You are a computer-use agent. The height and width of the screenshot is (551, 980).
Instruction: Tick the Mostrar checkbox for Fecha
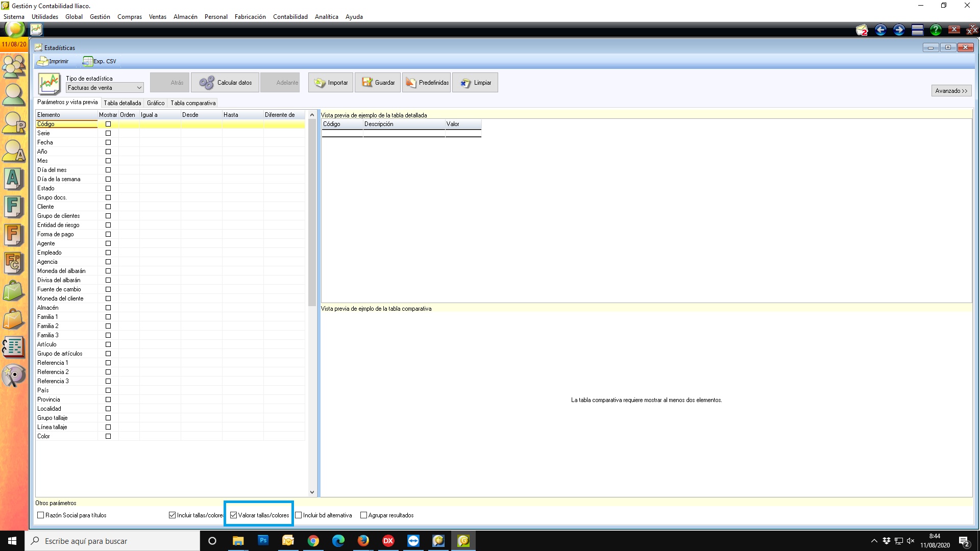[x=108, y=142]
